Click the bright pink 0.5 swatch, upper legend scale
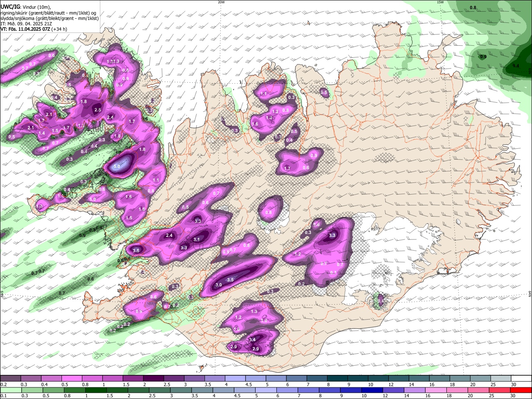Viewport: 532px width, 399px height. coord(71,379)
